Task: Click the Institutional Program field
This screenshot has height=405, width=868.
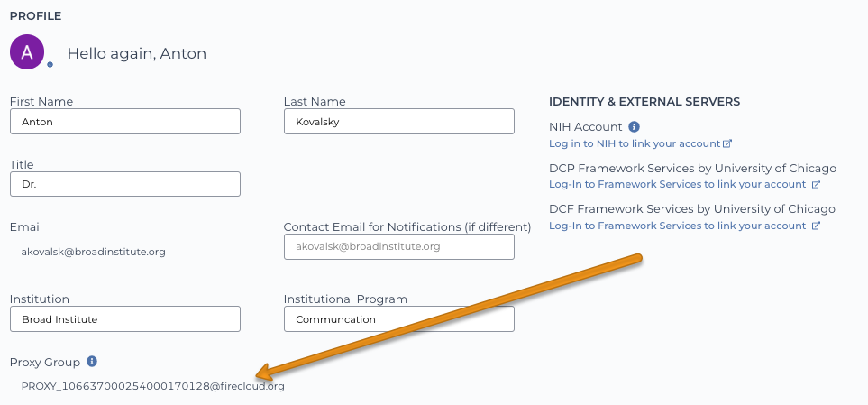Action: 399,319
